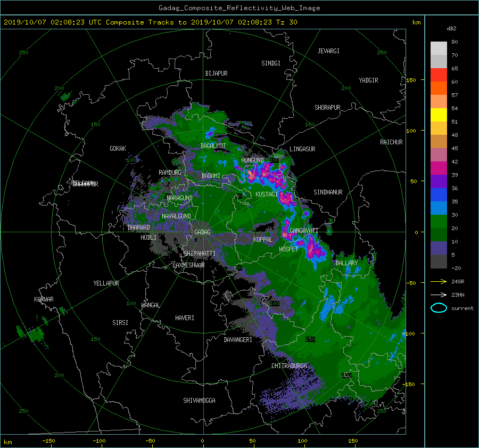Click the KARWAR city label
479x448 pixels.
(44, 299)
